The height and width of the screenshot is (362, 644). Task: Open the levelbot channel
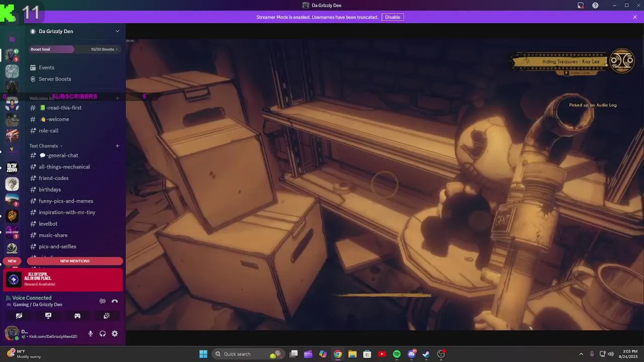[x=74, y=224]
